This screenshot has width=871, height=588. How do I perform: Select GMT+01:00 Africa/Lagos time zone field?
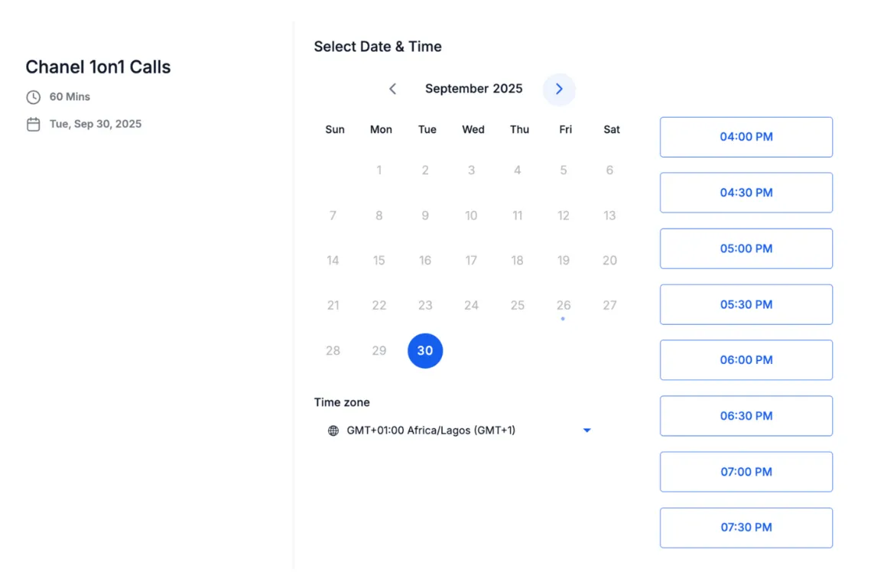[460, 430]
